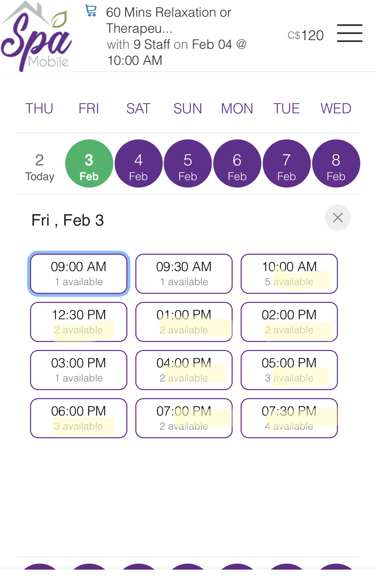Select the 8 Feb date circle
The height and width of the screenshot is (588, 376).
pos(336,163)
